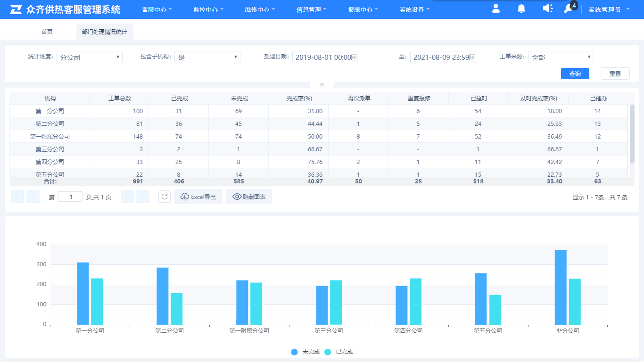The height and width of the screenshot is (362, 644).
Task: Click the table vertical scrollbar
Action: coord(632,134)
